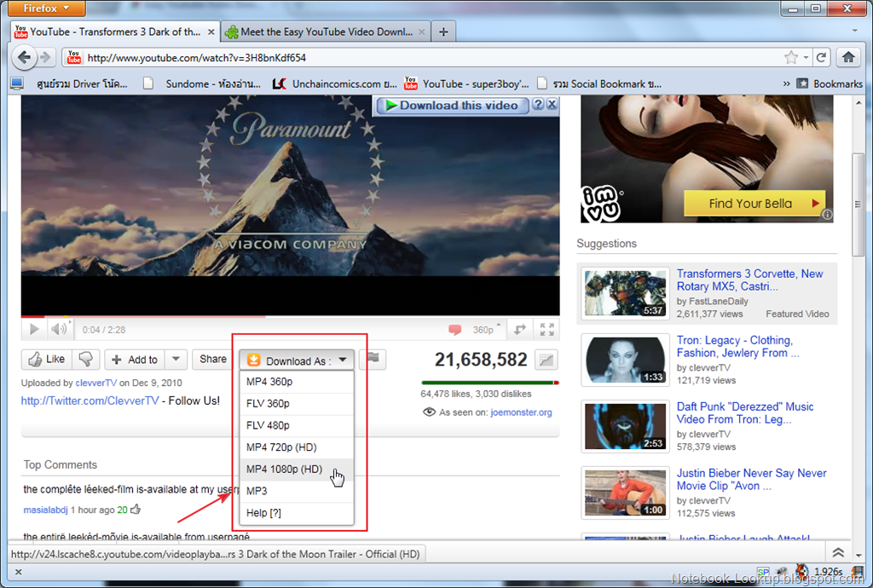Screen dimensions: 873x588
Task: Expand the bookmarks toolbar overflow chevron
Action: point(786,84)
